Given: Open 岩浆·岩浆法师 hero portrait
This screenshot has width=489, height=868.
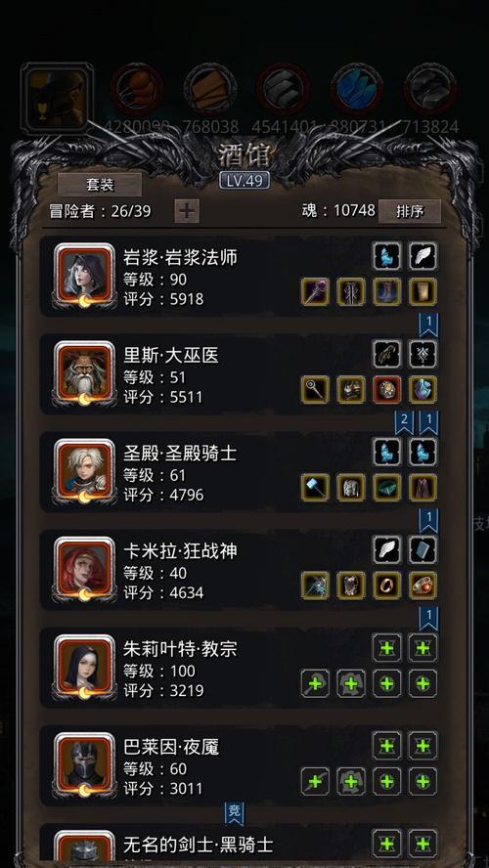Looking at the screenshot, I should tap(84, 276).
